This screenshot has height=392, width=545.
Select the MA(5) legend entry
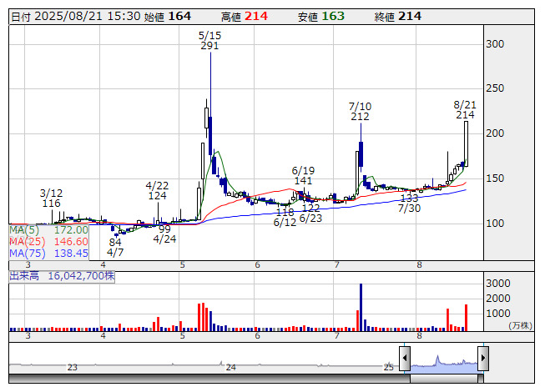point(48,229)
